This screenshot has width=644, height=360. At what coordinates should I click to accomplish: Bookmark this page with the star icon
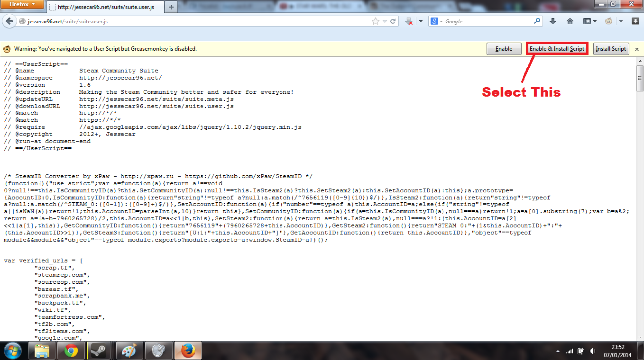[376, 21]
